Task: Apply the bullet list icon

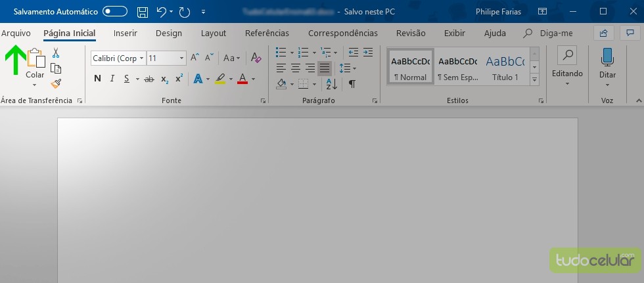Action: pyautogui.click(x=281, y=53)
